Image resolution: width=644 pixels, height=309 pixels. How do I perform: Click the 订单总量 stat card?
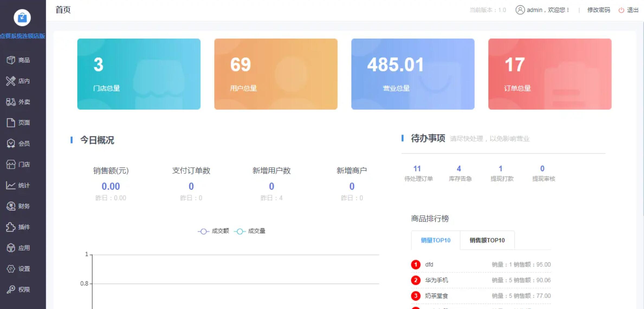(x=550, y=74)
